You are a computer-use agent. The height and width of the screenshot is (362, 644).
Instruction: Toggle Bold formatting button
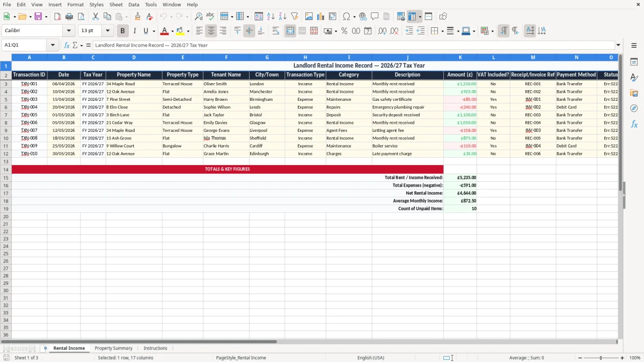click(x=122, y=31)
